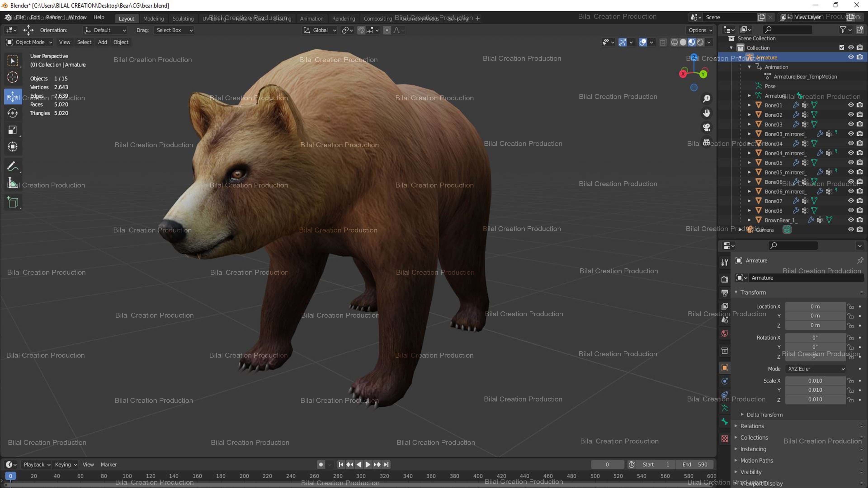Switch to solid viewport shading

683,42
